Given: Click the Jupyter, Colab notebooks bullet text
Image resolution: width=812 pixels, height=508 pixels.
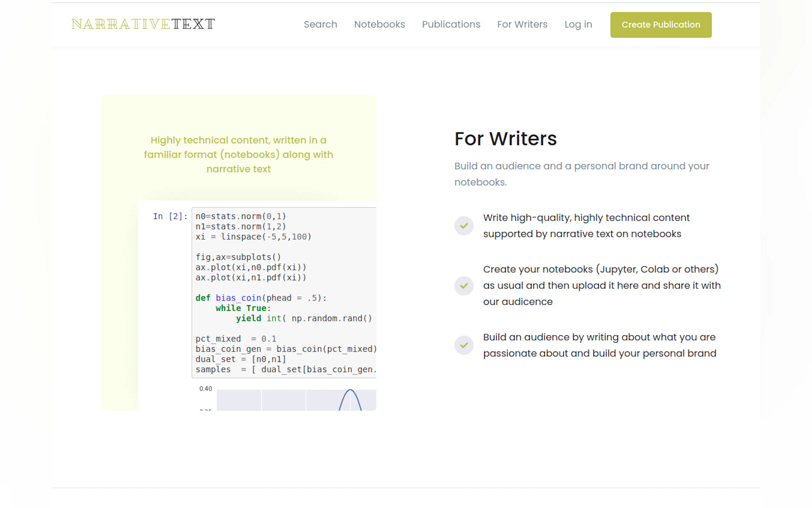Looking at the screenshot, I should [x=602, y=286].
